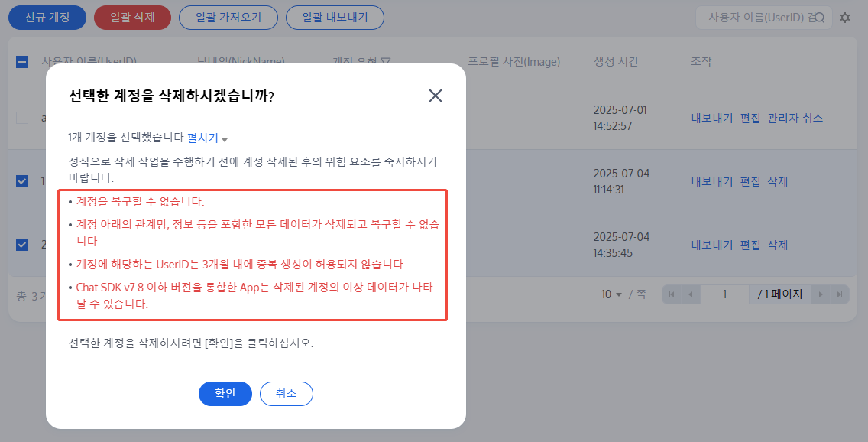Go to next page arrow
868x442 pixels.
point(821,294)
